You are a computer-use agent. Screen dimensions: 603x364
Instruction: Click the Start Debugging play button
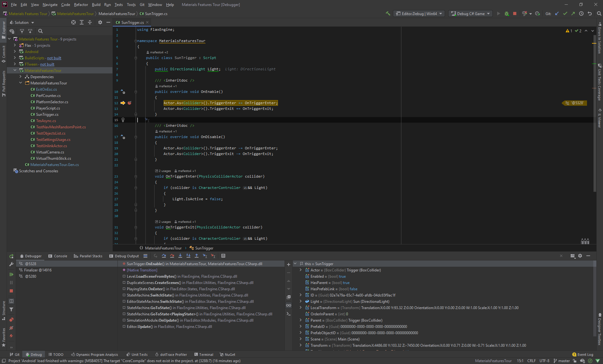[497, 14]
